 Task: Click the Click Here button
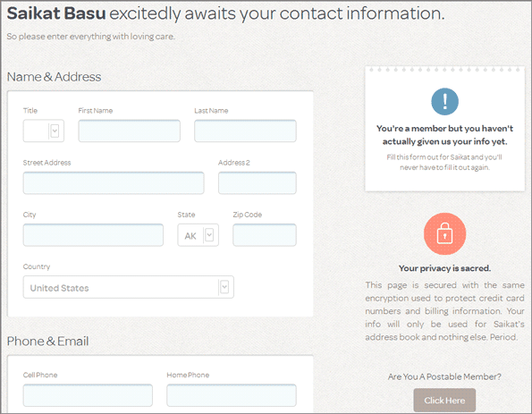(x=444, y=401)
